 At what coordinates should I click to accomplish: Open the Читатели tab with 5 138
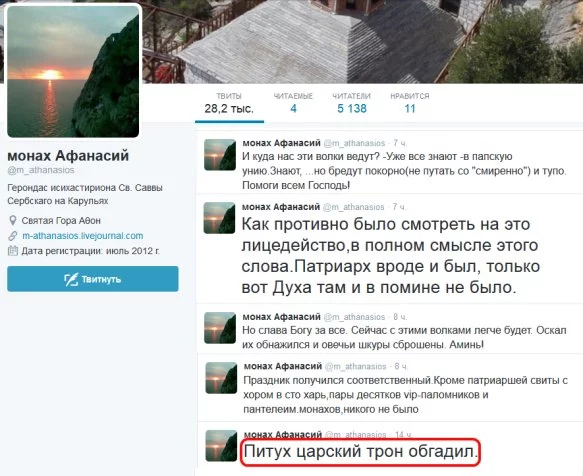pyautogui.click(x=352, y=103)
